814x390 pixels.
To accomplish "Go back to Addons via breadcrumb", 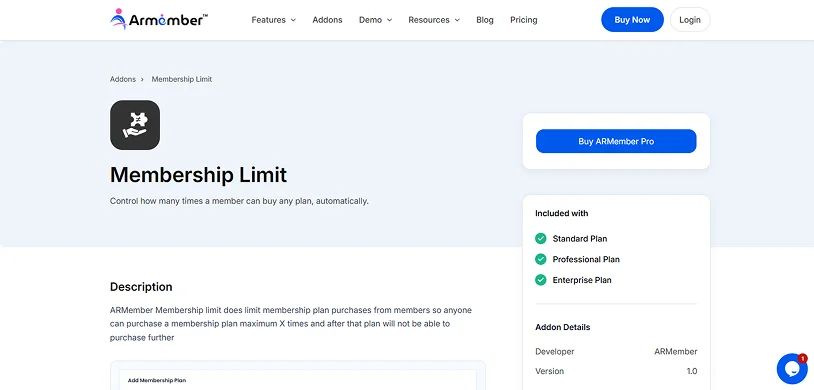I will click(123, 79).
